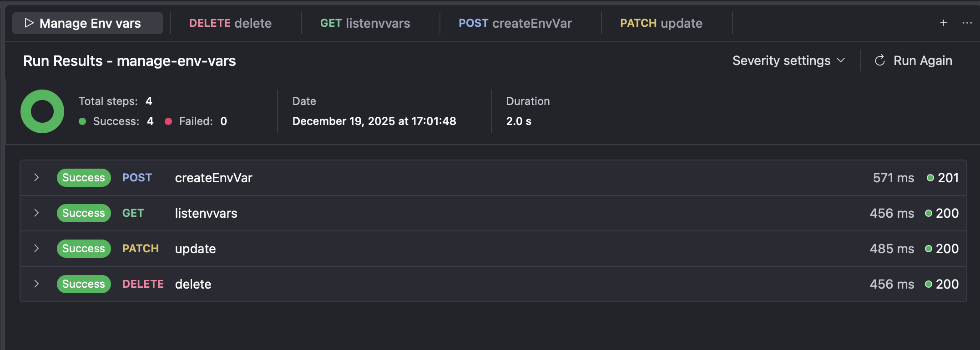Click the green run summary donut chart
The width and height of the screenshot is (980, 350).
pyautogui.click(x=42, y=111)
